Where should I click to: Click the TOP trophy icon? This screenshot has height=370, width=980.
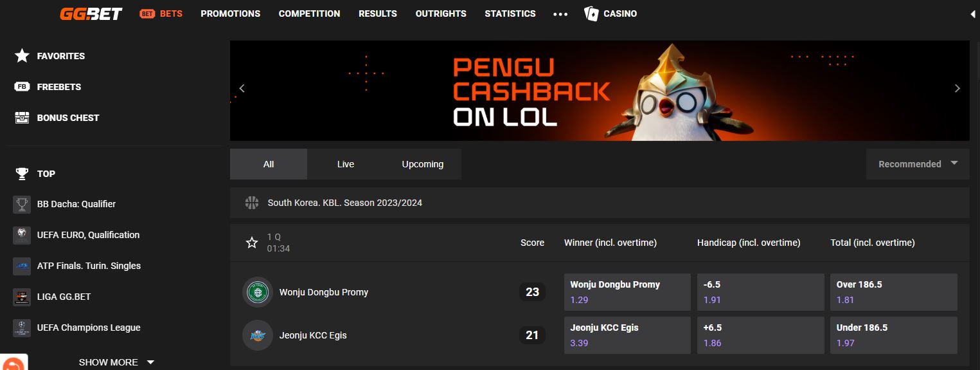[x=22, y=173]
